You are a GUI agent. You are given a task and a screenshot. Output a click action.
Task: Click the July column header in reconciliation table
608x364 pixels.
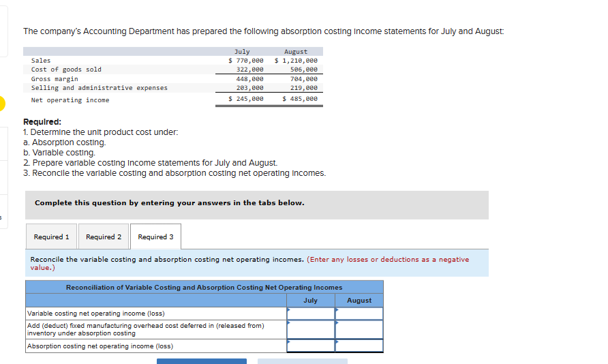click(x=310, y=301)
